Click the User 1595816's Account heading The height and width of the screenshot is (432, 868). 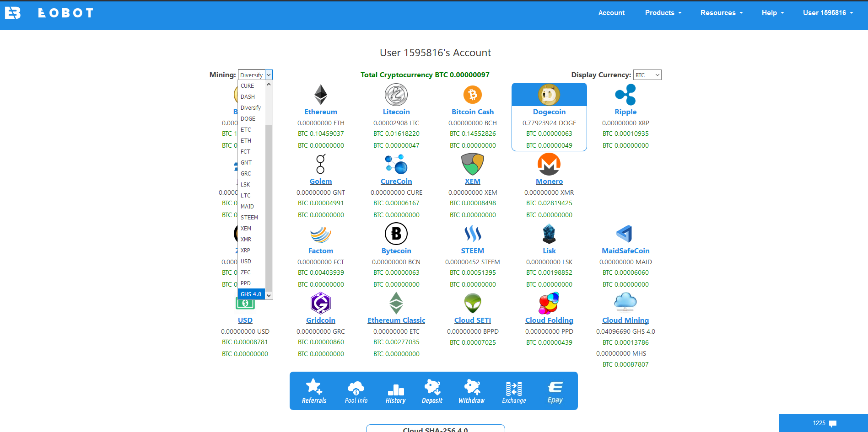435,53
